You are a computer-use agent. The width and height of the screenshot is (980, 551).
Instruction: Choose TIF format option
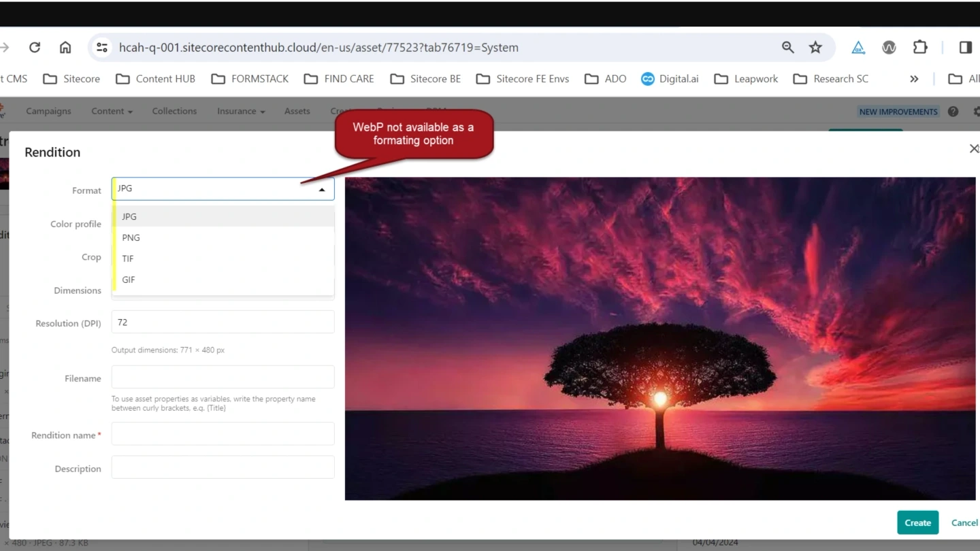coord(128,258)
